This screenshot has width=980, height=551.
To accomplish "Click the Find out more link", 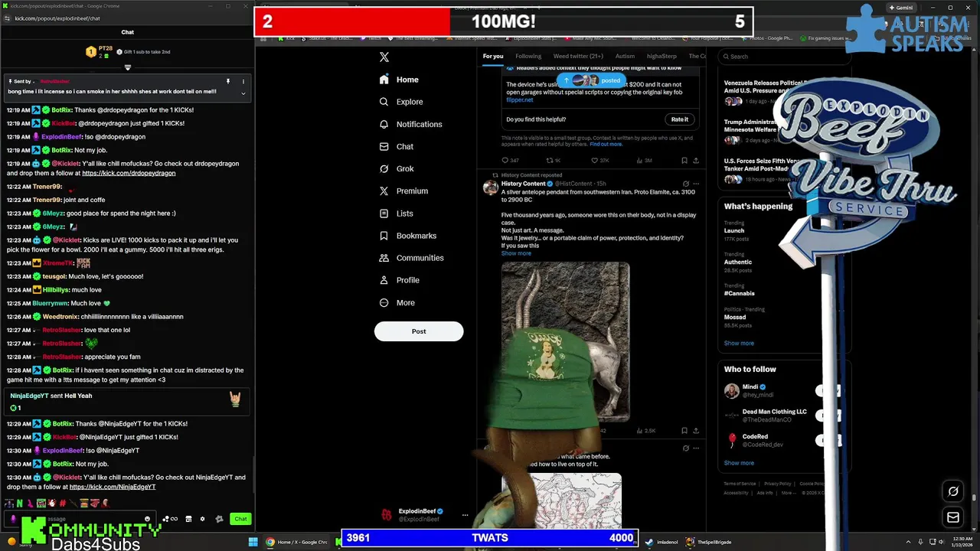I will pyautogui.click(x=606, y=144).
